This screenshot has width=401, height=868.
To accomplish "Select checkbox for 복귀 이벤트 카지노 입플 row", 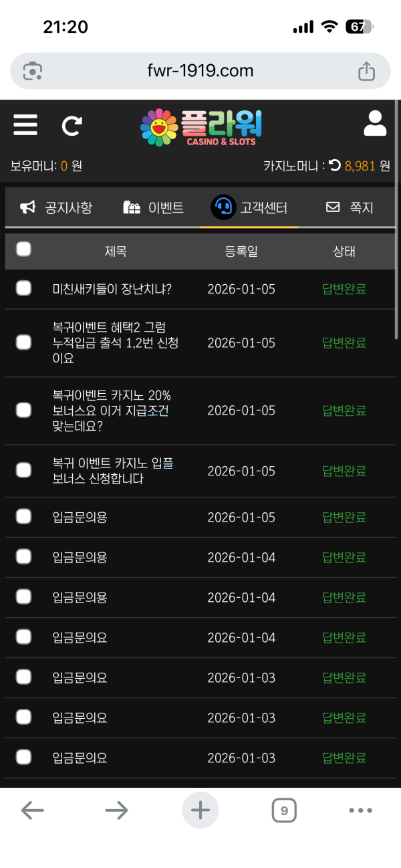I will coord(23,470).
